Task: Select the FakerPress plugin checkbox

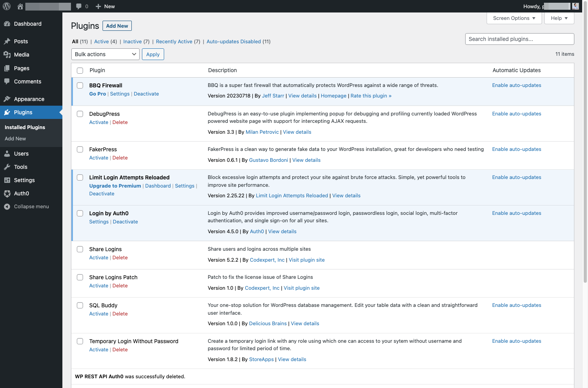Action: (80, 149)
